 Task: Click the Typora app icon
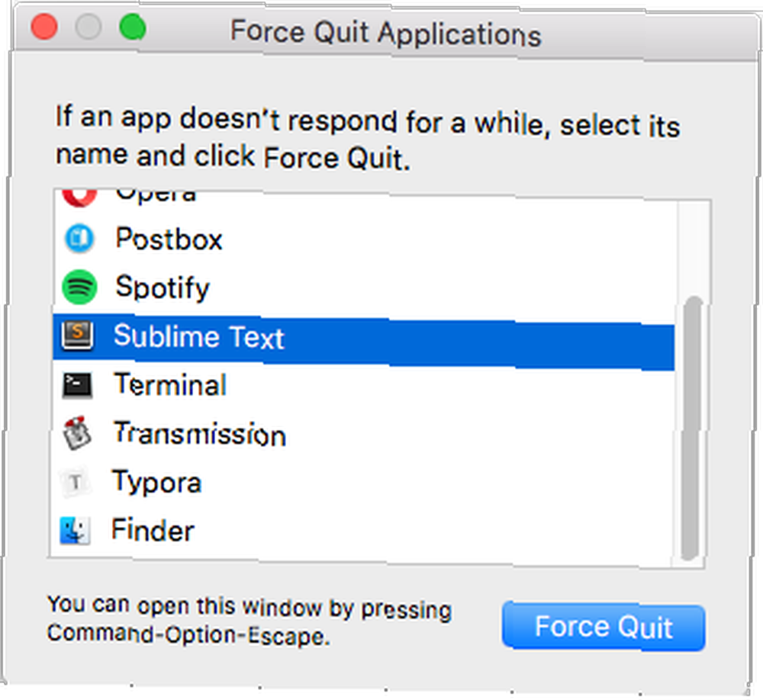click(x=76, y=482)
